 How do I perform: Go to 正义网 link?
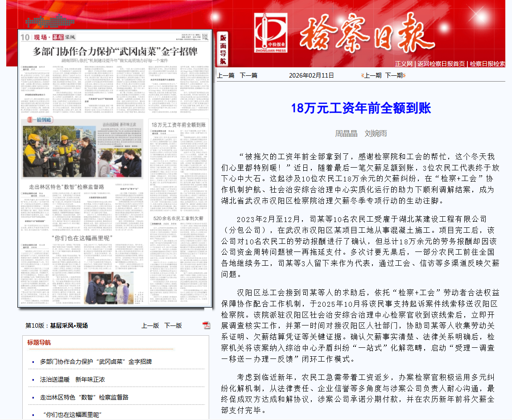click(x=404, y=64)
